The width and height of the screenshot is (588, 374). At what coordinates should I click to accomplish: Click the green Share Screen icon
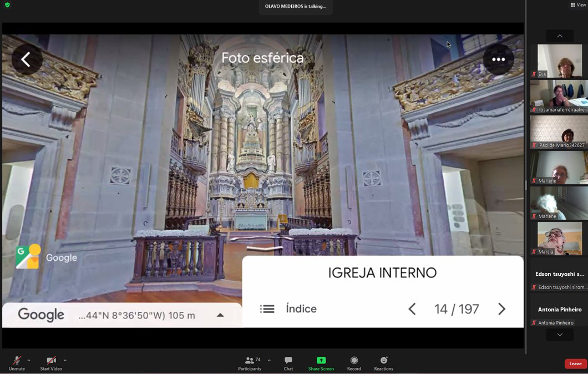(321, 361)
